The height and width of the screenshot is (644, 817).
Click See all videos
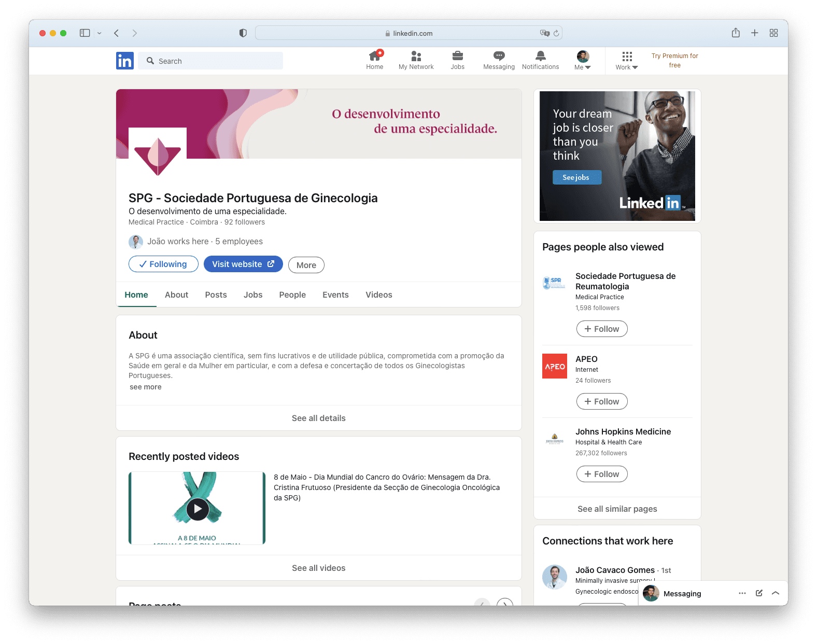tap(319, 568)
